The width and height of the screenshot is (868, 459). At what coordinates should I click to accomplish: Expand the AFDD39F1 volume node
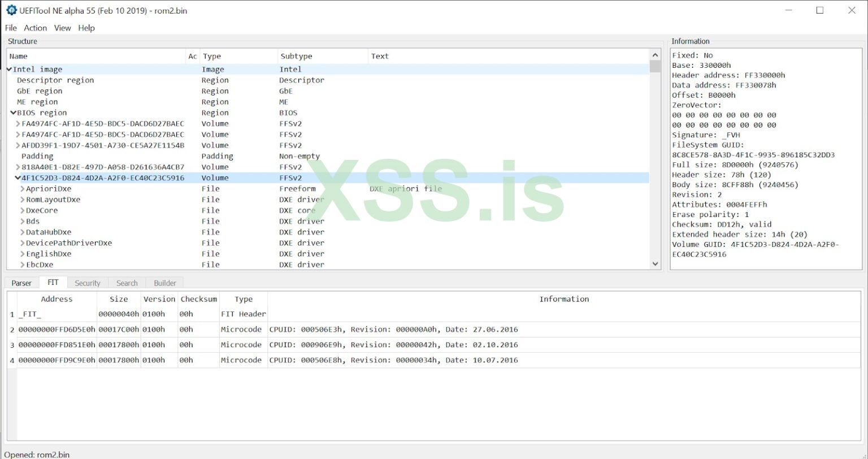point(18,146)
